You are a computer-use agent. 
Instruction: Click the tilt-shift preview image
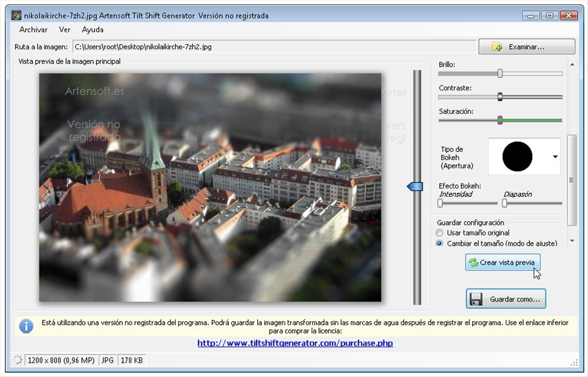(x=210, y=187)
